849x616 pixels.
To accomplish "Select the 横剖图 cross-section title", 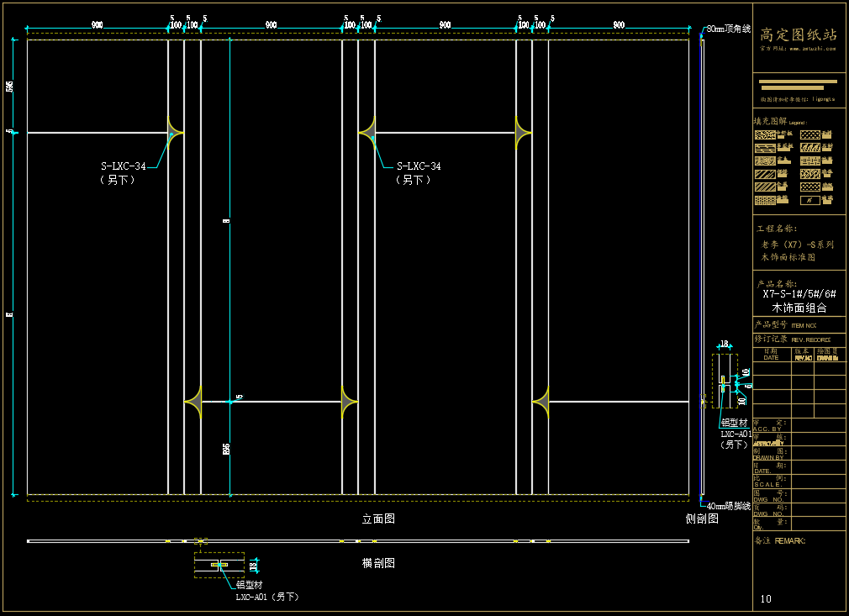I will point(378,563).
